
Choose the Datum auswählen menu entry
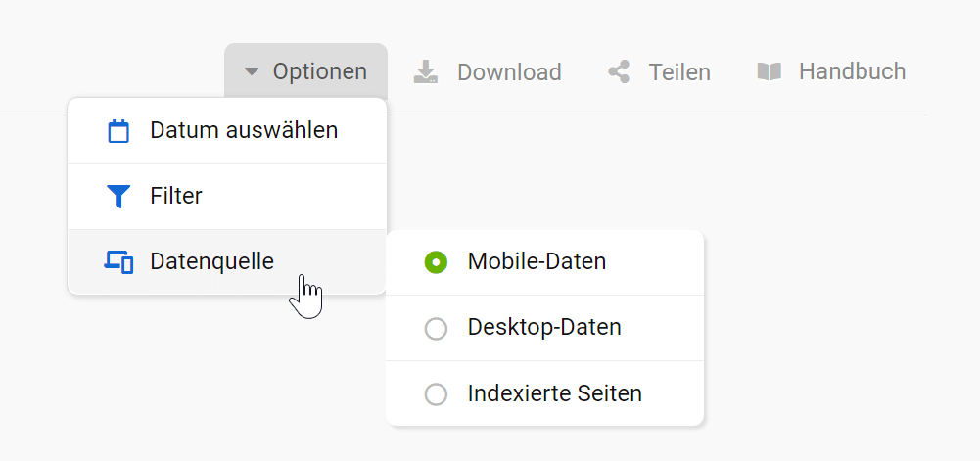click(244, 130)
